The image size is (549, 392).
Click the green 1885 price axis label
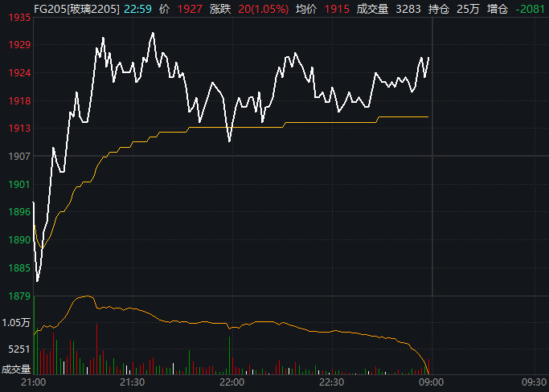15,267
